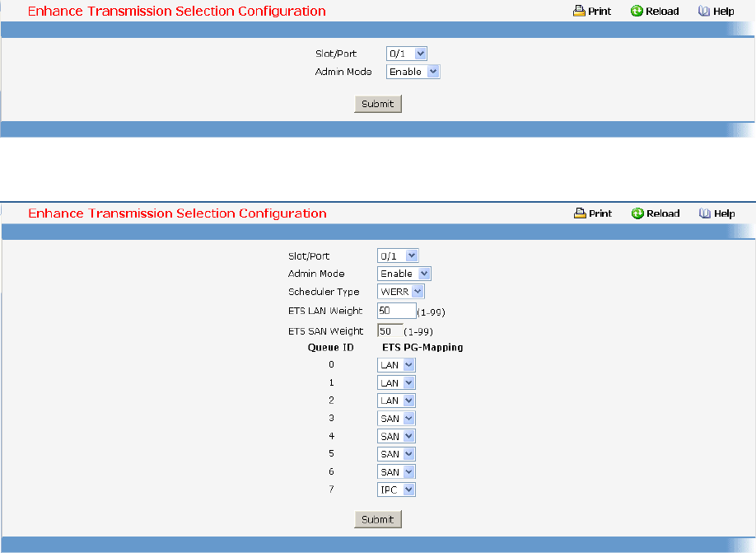756x553 pixels.
Task: Open Queue ID 3 SAN mapping dropdown
Action: point(396,419)
